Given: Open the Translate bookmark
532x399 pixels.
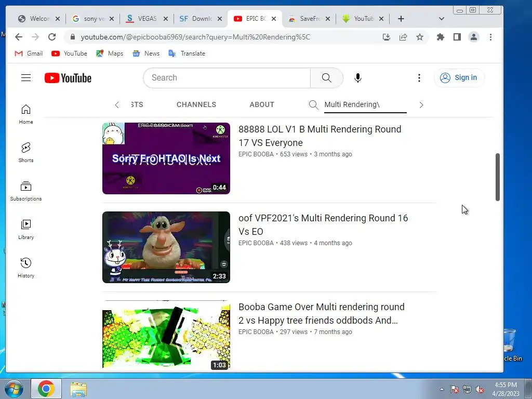Looking at the screenshot, I should click(x=187, y=54).
